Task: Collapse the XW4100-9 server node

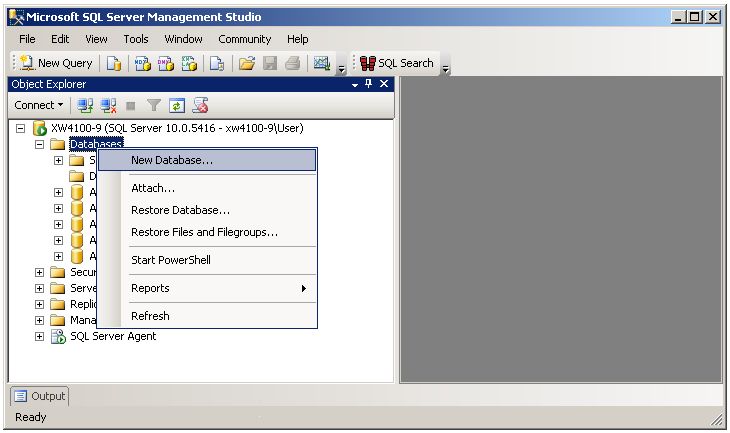Action: (x=20, y=128)
